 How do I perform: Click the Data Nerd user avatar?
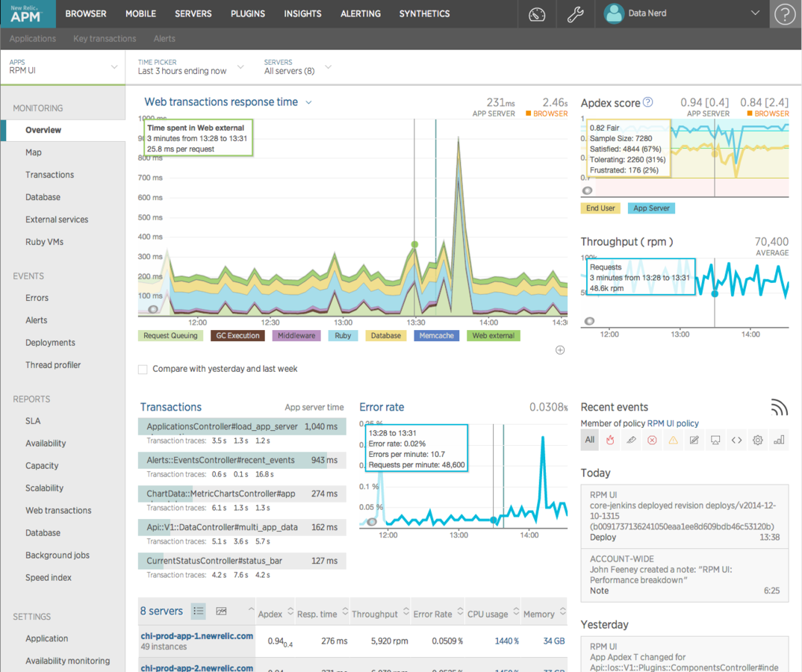[613, 13]
